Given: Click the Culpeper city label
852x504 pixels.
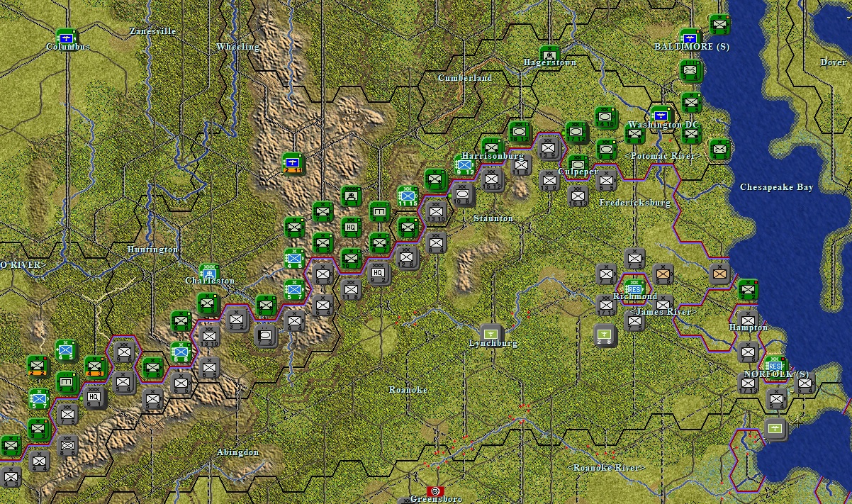Looking at the screenshot, I should 578,172.
